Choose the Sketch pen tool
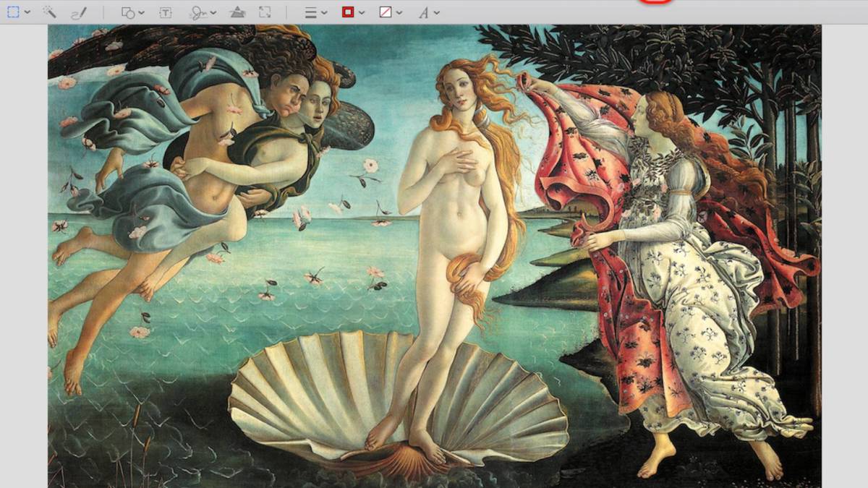This screenshot has width=868, height=488. click(x=79, y=12)
